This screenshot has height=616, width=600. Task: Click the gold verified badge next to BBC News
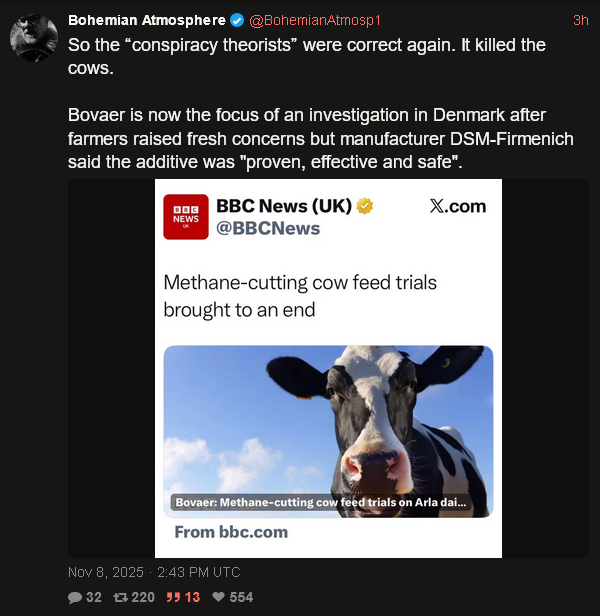[366, 206]
